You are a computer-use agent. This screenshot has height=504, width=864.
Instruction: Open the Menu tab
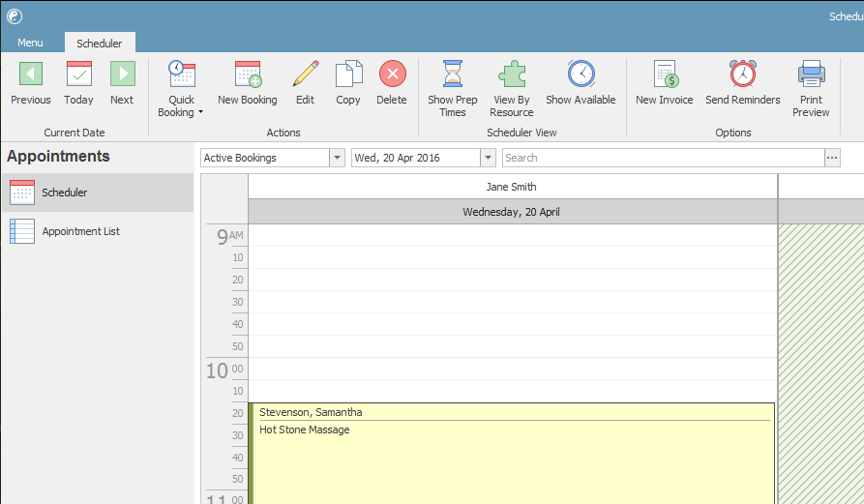30,43
